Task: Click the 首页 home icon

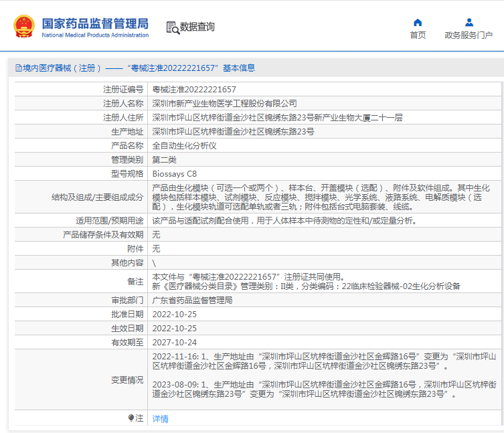Action: point(418,23)
